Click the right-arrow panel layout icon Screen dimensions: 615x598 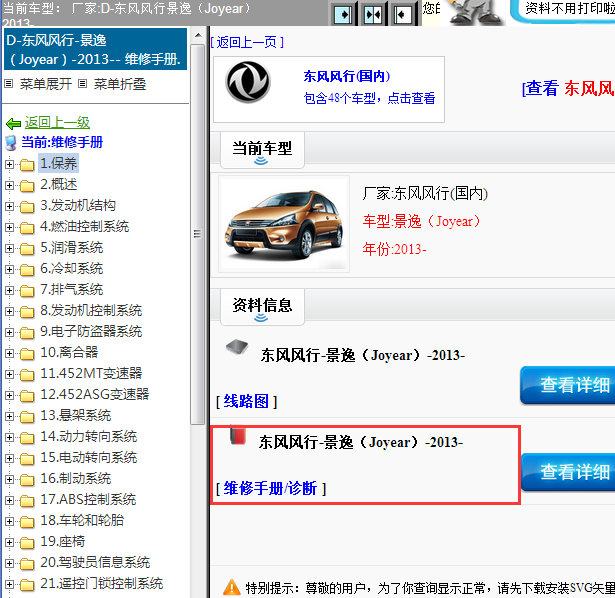(344, 15)
